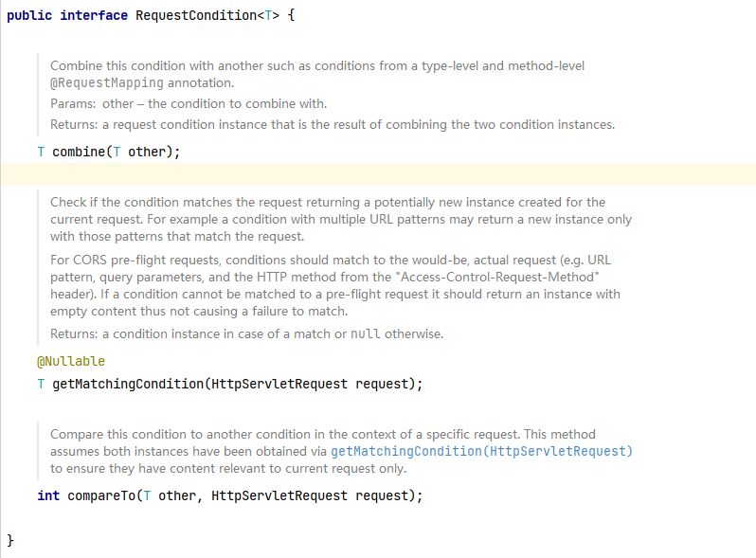
Task: Click the compareTo method name
Action: (x=101, y=495)
